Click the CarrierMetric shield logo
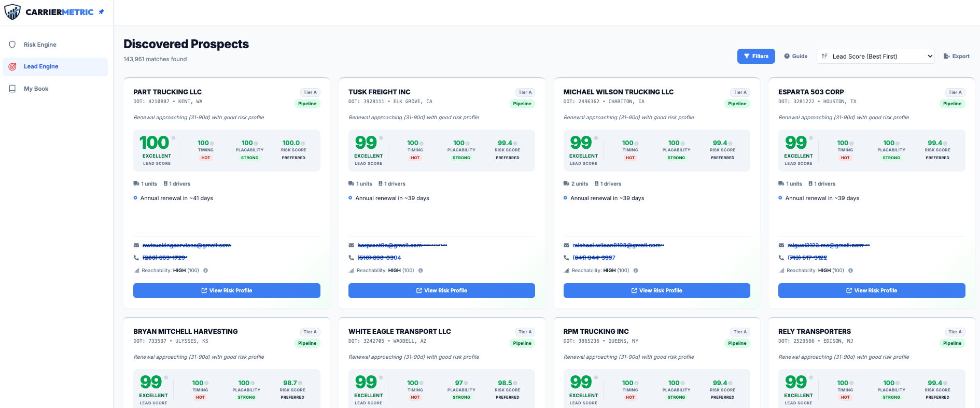Viewport: 980px width, 408px height. coord(12,11)
